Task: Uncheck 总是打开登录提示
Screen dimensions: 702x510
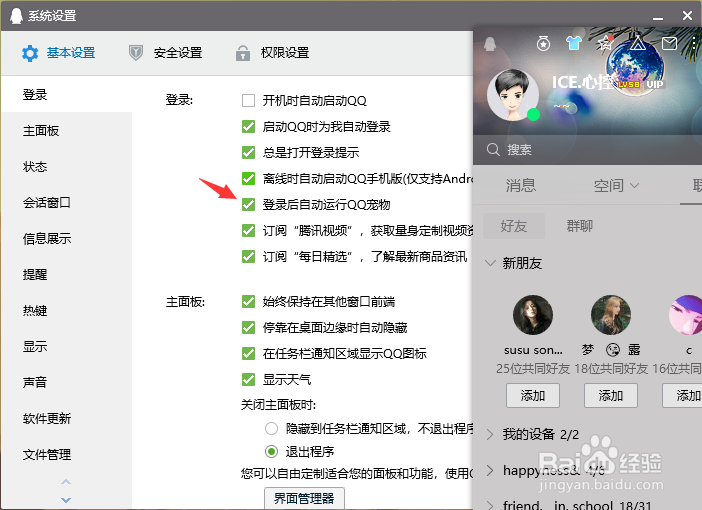Action: point(248,152)
